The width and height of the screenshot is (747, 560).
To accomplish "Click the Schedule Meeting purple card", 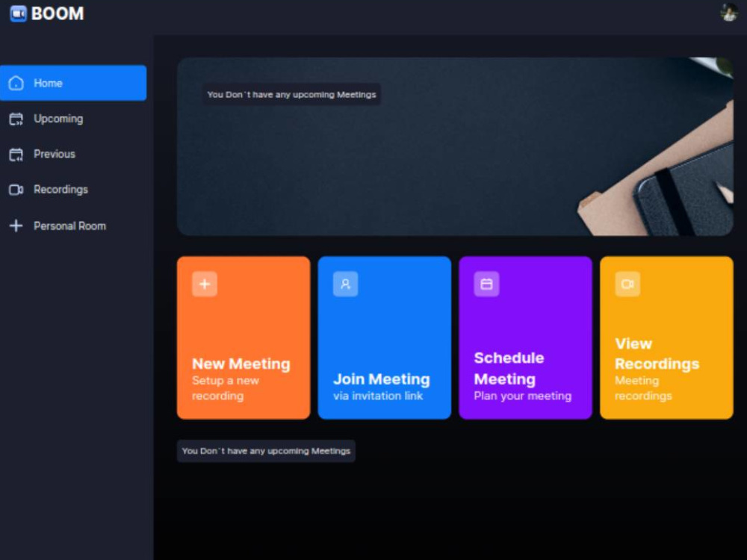I will (525, 337).
